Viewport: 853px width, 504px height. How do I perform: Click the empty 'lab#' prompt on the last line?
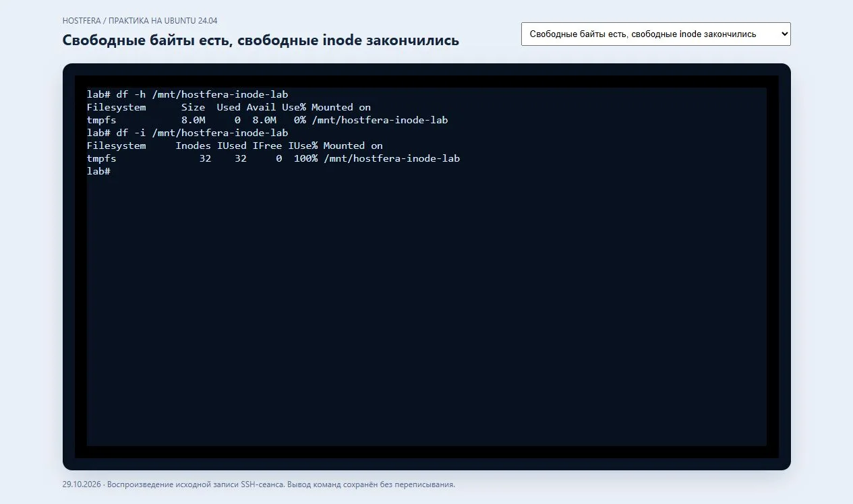tap(98, 171)
